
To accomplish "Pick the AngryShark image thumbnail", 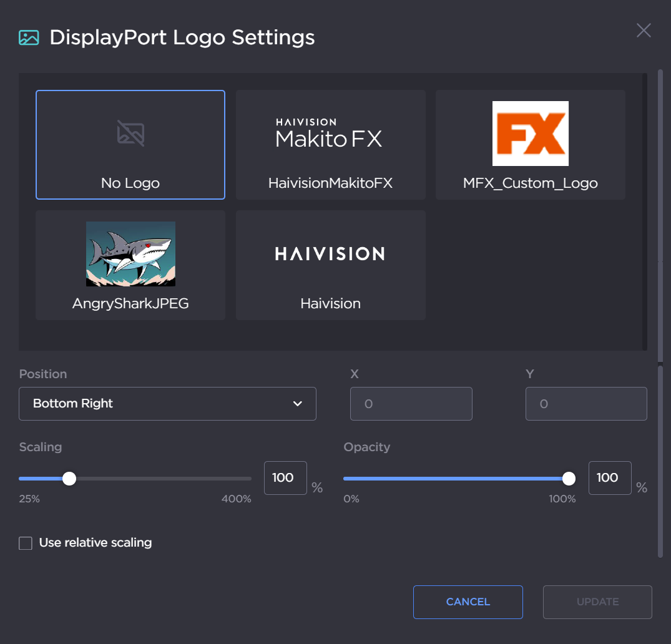I will 130,254.
